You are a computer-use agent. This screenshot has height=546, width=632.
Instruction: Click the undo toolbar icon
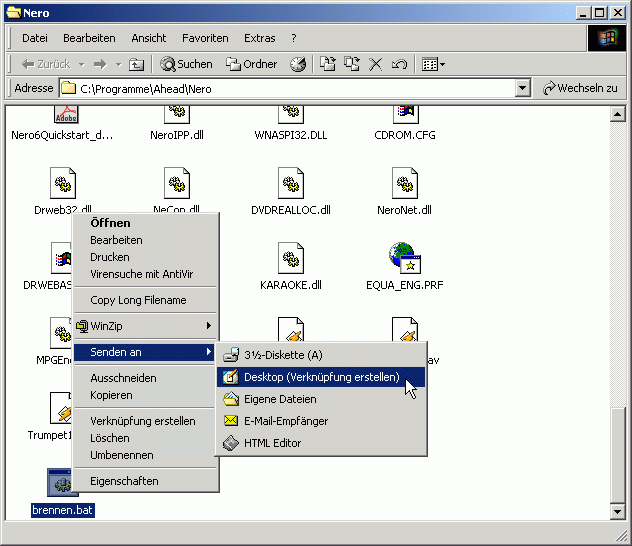click(399, 64)
